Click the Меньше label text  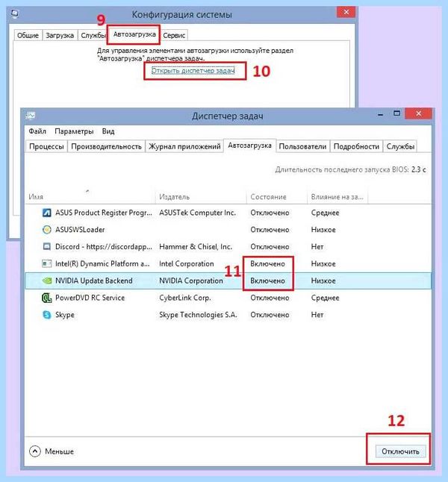point(60,451)
